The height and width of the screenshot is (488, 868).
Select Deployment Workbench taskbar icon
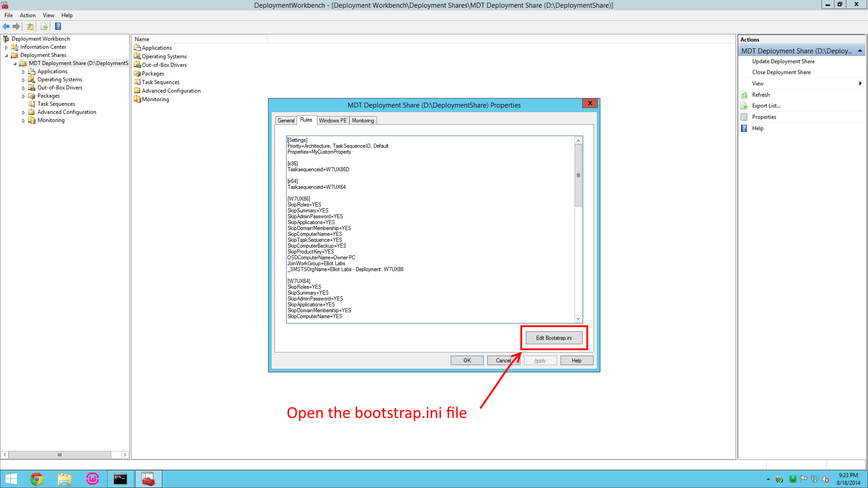pyautogui.click(x=148, y=479)
